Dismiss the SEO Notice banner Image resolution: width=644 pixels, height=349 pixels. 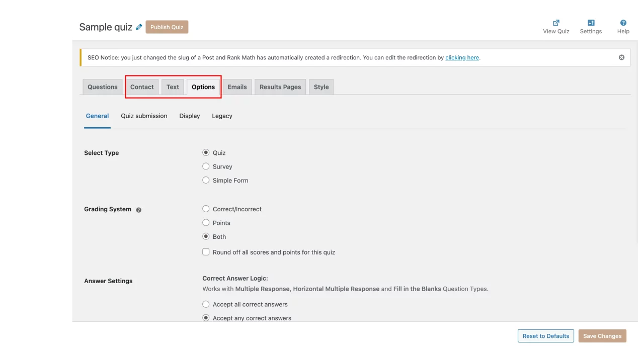click(x=621, y=57)
